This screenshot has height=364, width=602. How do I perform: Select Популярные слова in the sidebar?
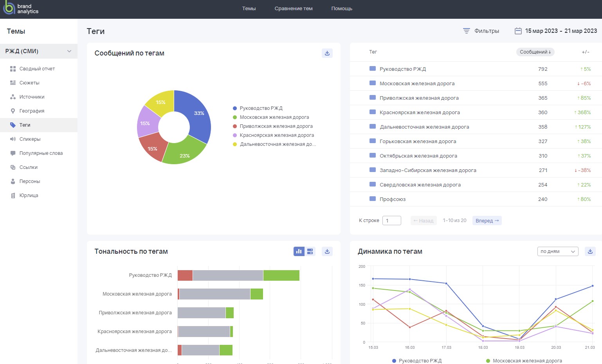click(41, 153)
